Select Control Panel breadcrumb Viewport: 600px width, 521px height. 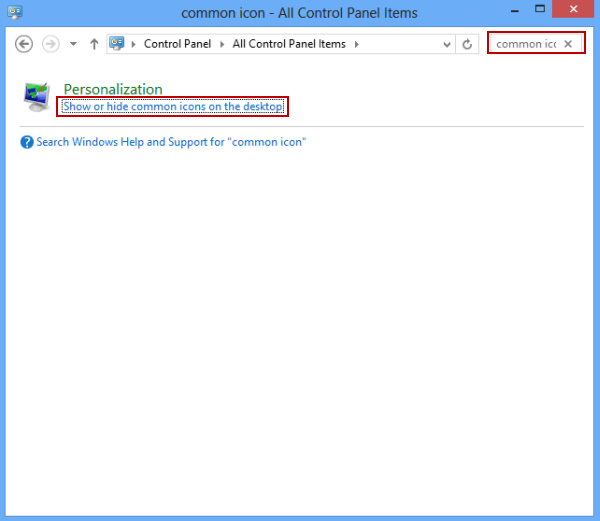pos(177,44)
